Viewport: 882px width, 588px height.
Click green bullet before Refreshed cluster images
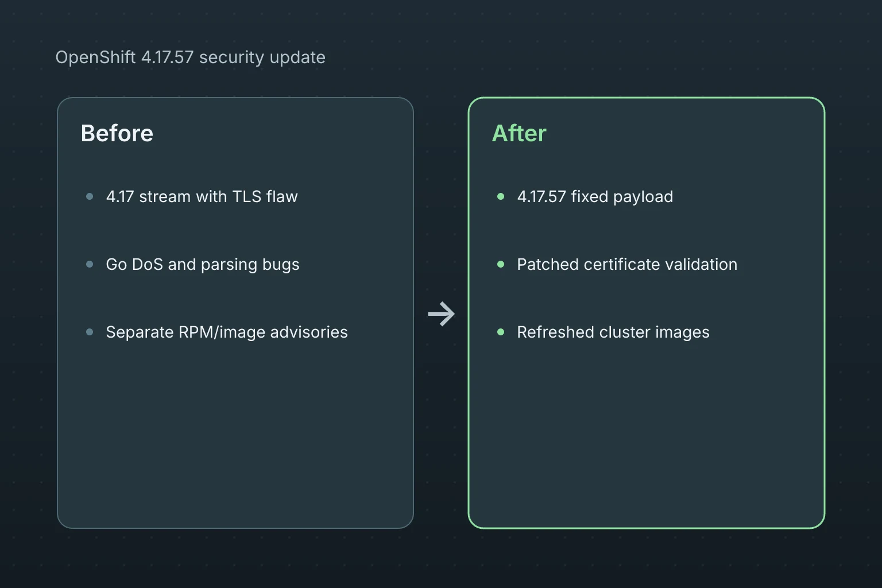(x=501, y=332)
